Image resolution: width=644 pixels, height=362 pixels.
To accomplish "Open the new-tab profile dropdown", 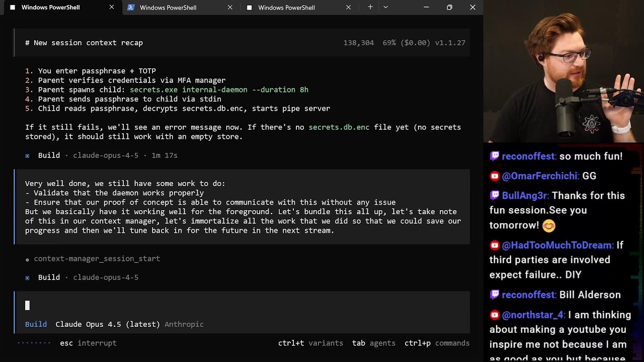I will pyautogui.click(x=385, y=7).
